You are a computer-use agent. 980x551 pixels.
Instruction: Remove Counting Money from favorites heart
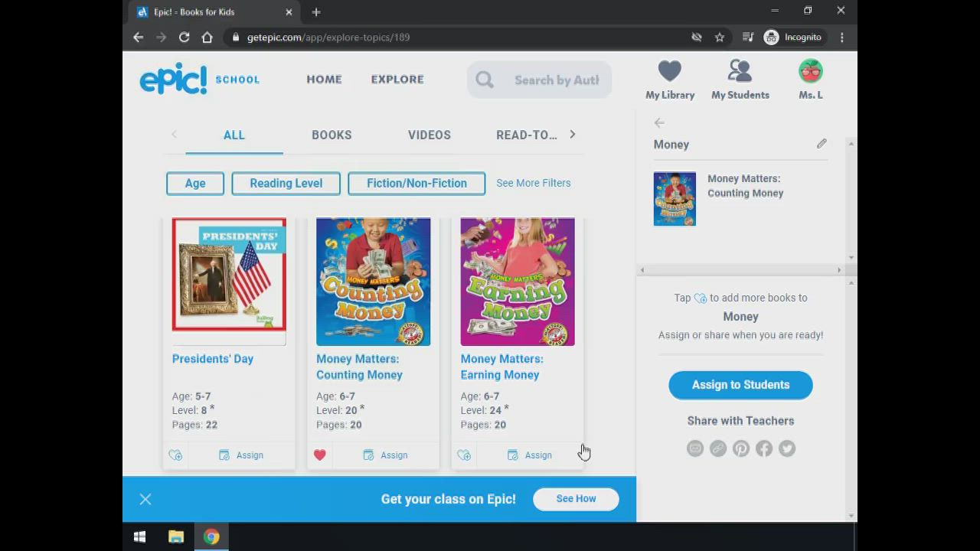pyautogui.click(x=320, y=455)
